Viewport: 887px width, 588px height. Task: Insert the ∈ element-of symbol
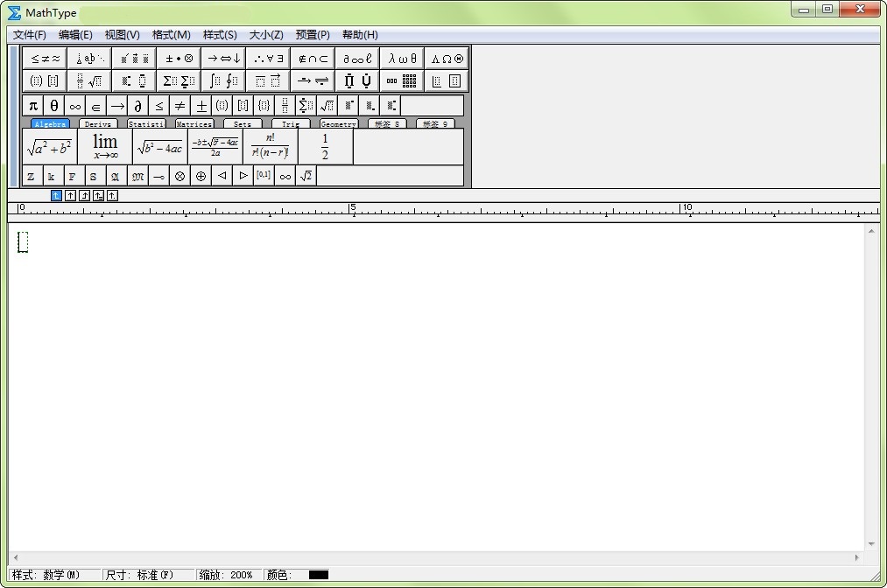[96, 106]
